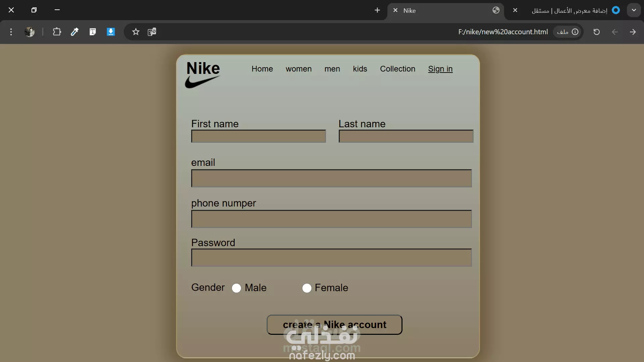Focus the Password field
This screenshot has height=362, width=644.
click(331, 258)
